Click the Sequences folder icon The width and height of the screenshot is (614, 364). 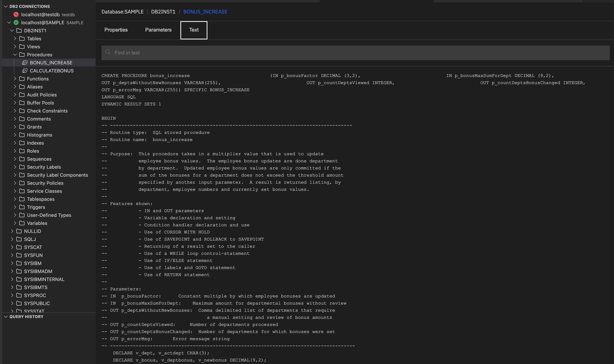[x=22, y=159]
